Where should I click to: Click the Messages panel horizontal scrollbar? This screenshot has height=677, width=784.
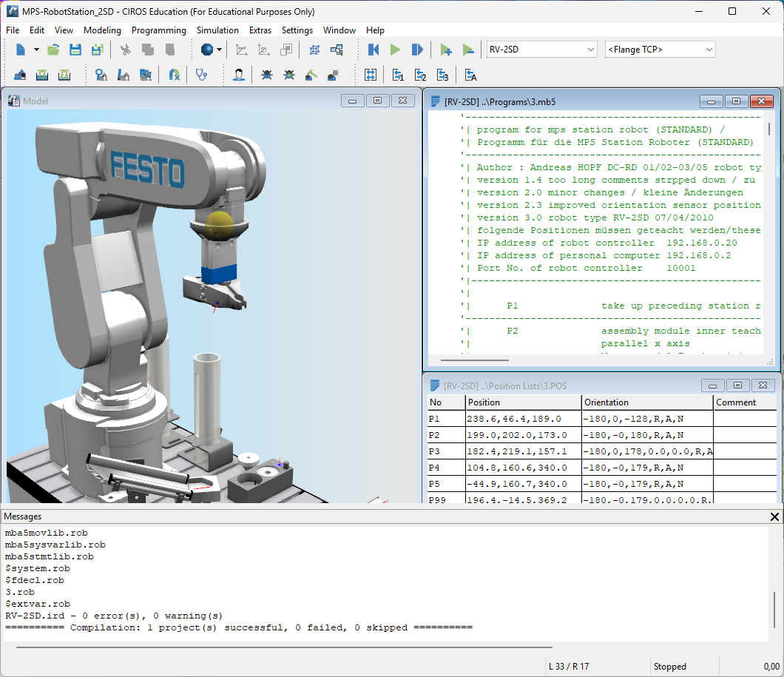(284, 647)
